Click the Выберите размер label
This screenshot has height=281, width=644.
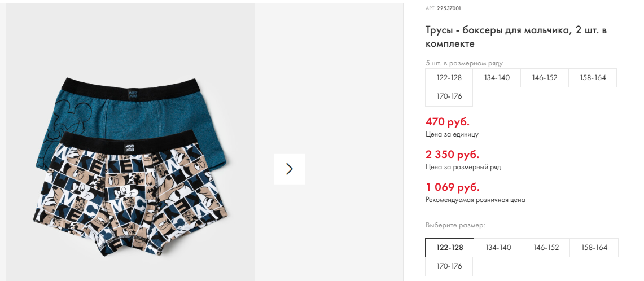[x=455, y=225]
